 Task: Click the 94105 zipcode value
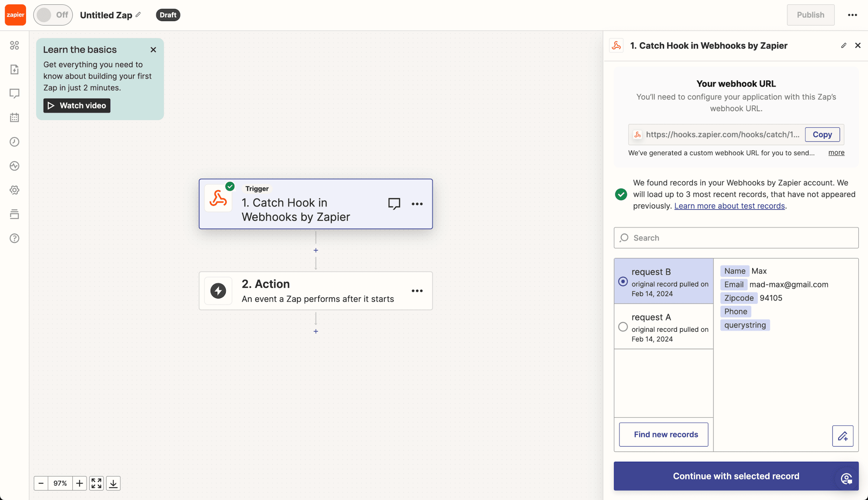771,298
